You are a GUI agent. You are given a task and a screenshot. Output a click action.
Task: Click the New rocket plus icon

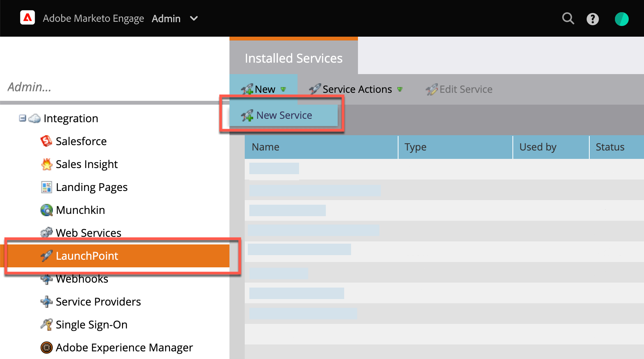click(x=247, y=89)
